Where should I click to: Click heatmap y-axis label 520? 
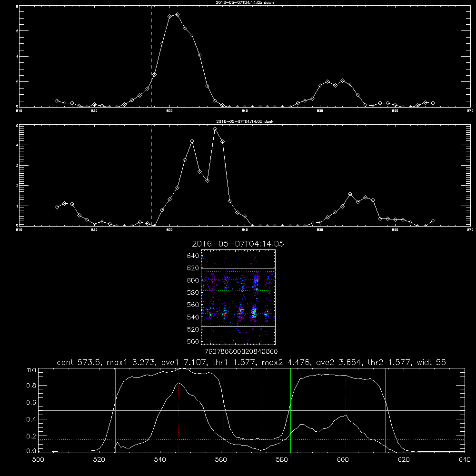tap(193, 329)
